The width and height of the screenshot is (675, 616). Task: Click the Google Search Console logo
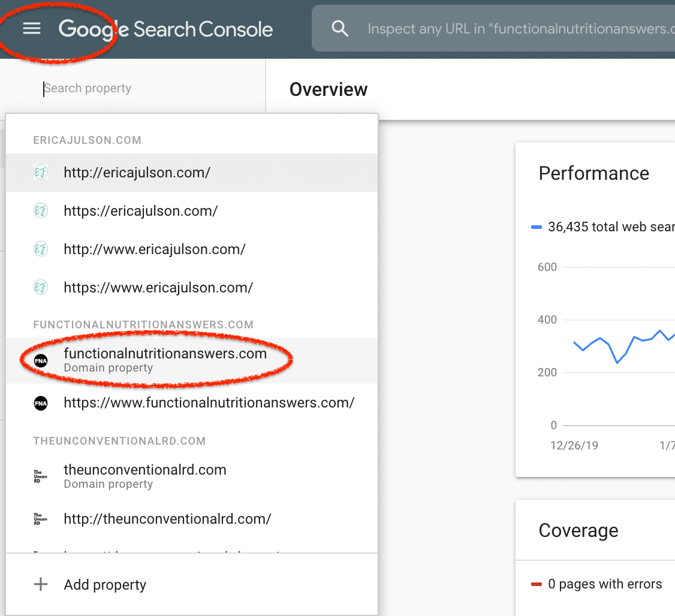pos(165,28)
